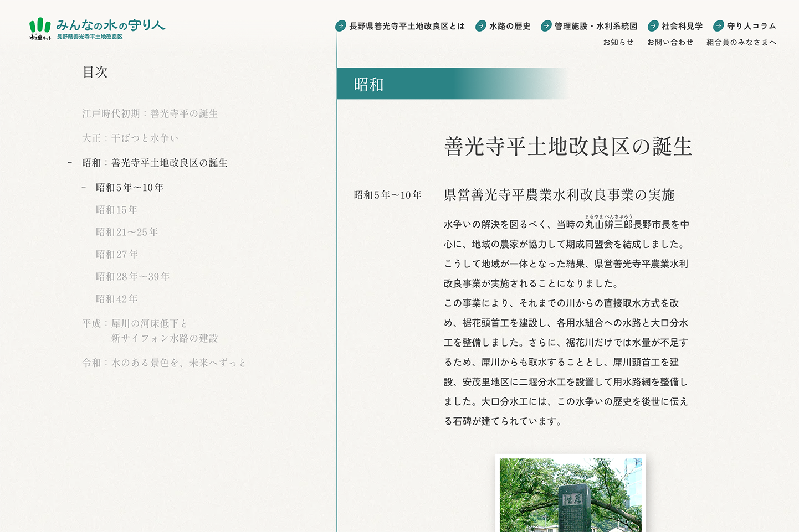Click the みんなの水の守り人 site logo
Viewport: 799px width, 532px height.
(97, 29)
